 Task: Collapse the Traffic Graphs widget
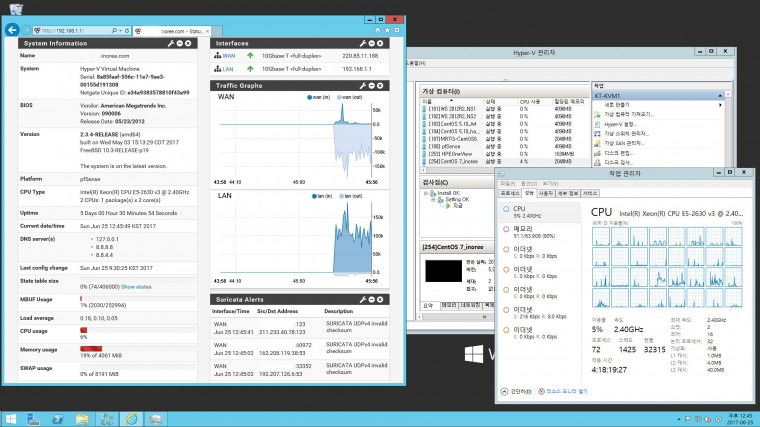[371, 86]
